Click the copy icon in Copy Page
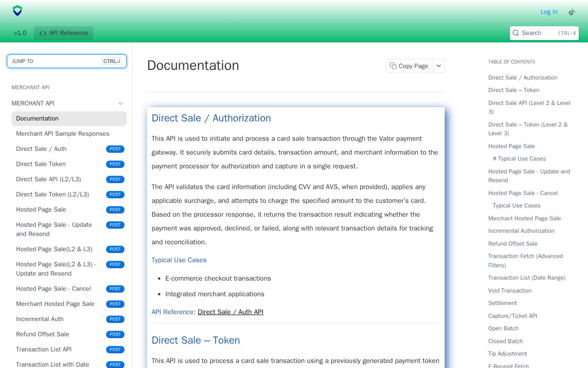The image size is (588, 368). 393,66
